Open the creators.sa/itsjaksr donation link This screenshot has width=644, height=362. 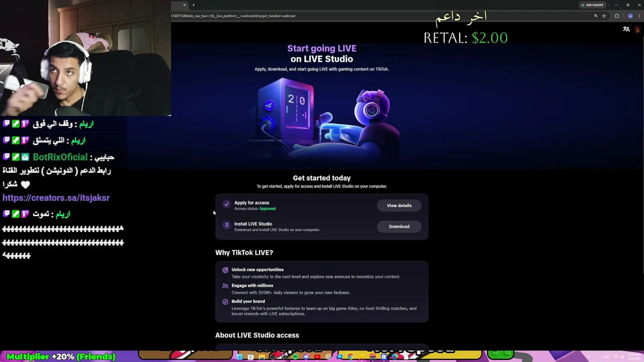click(56, 198)
